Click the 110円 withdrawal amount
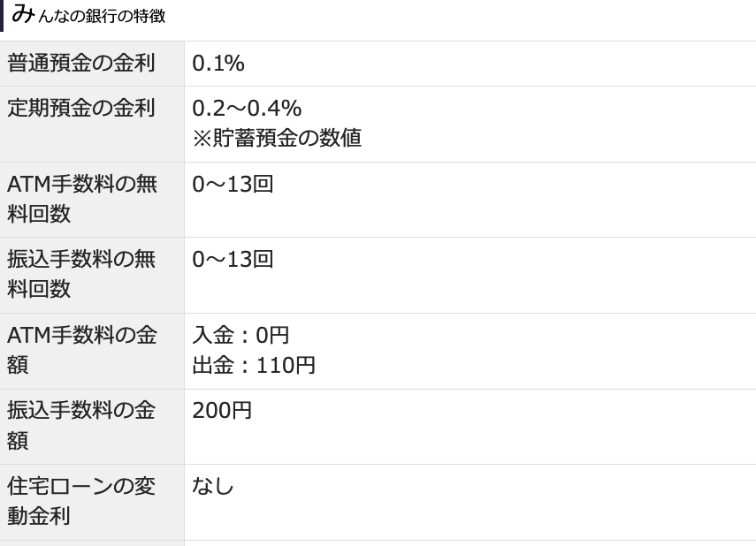 point(286,365)
